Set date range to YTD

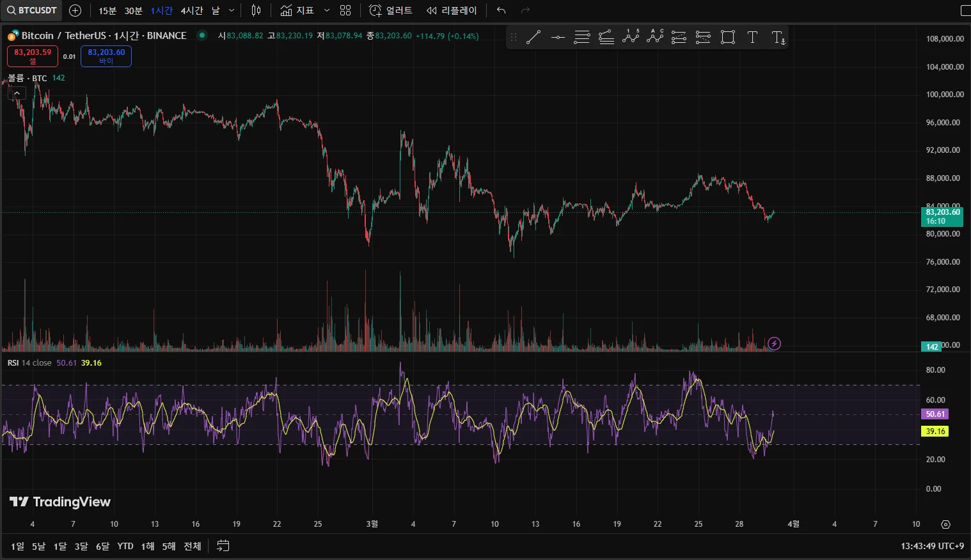[125, 546]
